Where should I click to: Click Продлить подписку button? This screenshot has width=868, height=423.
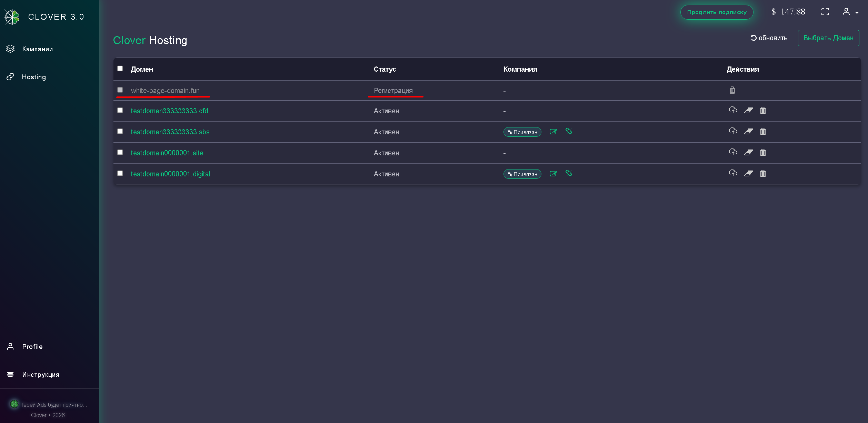click(717, 12)
